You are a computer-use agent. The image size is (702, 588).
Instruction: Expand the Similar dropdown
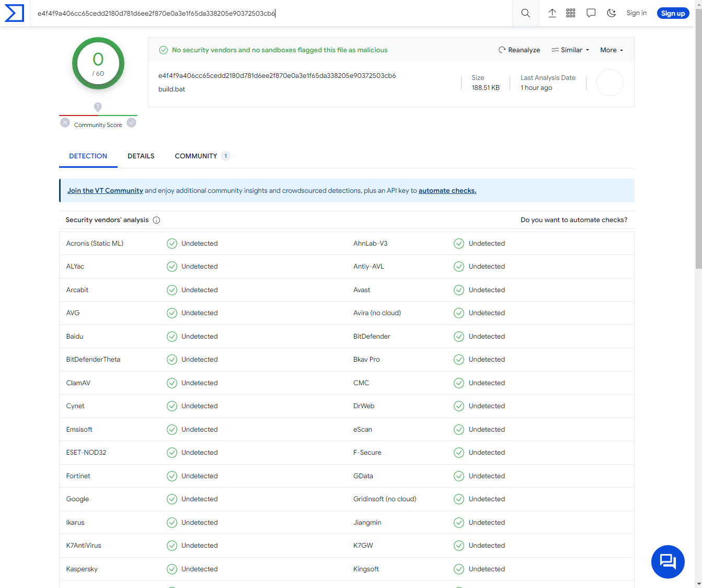point(570,50)
